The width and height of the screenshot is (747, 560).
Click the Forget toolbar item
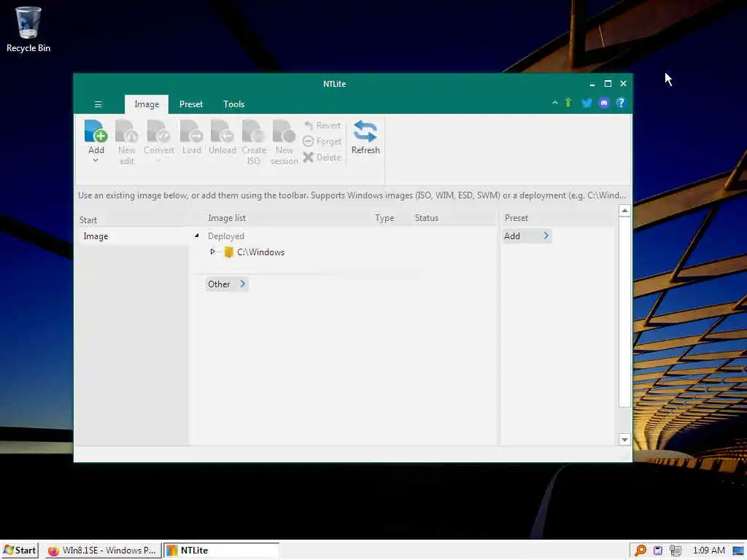pyautogui.click(x=322, y=141)
